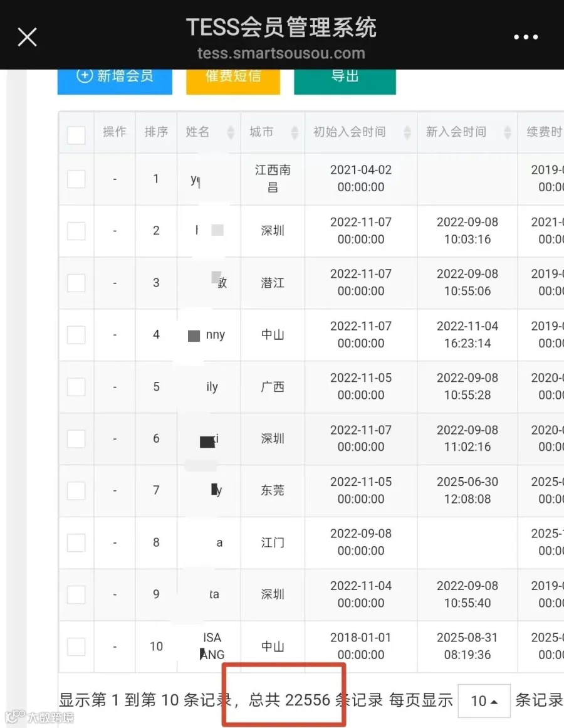Click the tess.smartsousou.com address text

(x=281, y=53)
